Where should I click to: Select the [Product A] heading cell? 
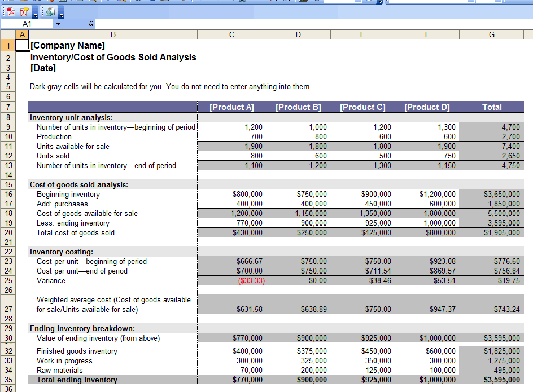[231, 107]
